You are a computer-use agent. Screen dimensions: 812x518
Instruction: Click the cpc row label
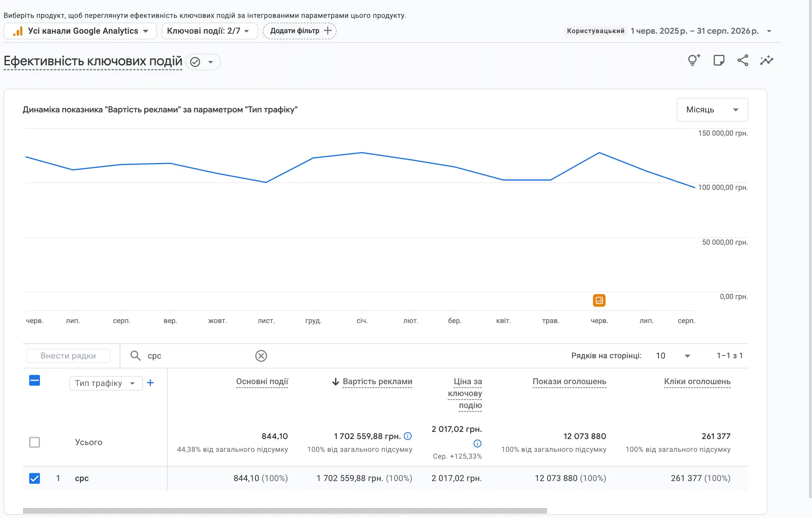[82, 478]
